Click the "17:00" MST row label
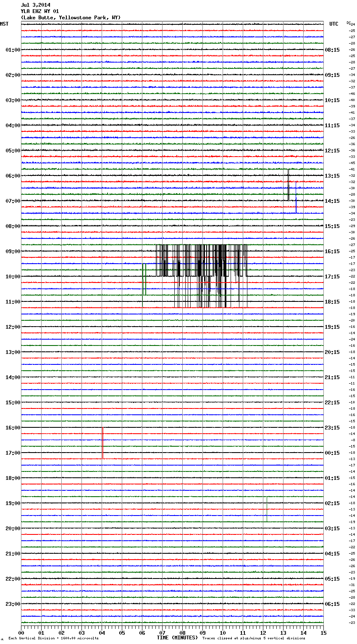 (13, 453)
